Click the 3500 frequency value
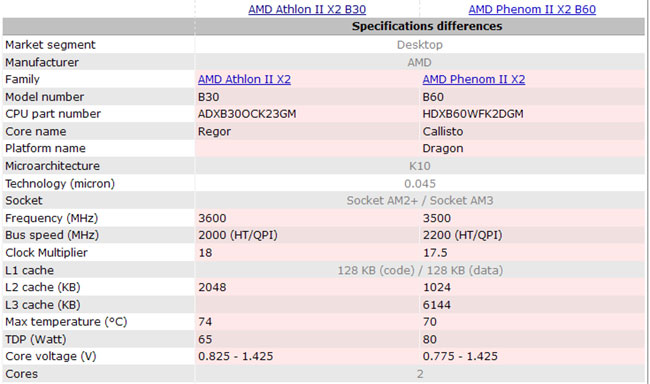 [x=437, y=218]
